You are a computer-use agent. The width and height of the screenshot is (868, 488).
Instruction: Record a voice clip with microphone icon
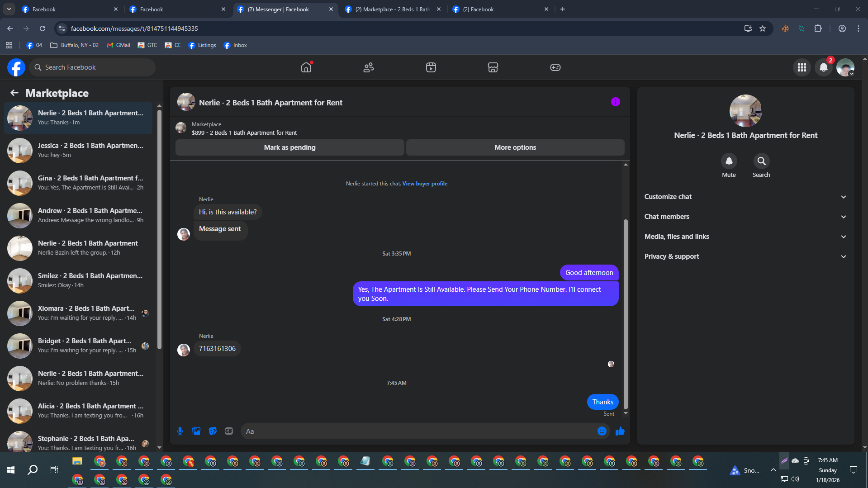point(180,431)
